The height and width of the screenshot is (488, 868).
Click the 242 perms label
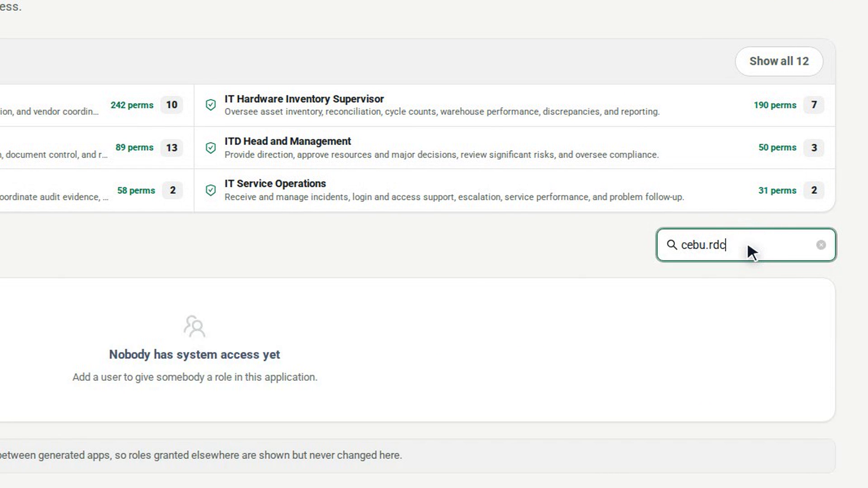[132, 105]
